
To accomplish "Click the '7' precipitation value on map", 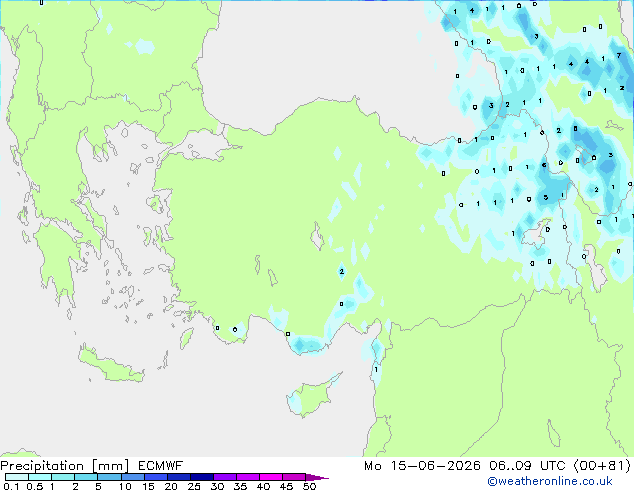I will click(x=619, y=55).
